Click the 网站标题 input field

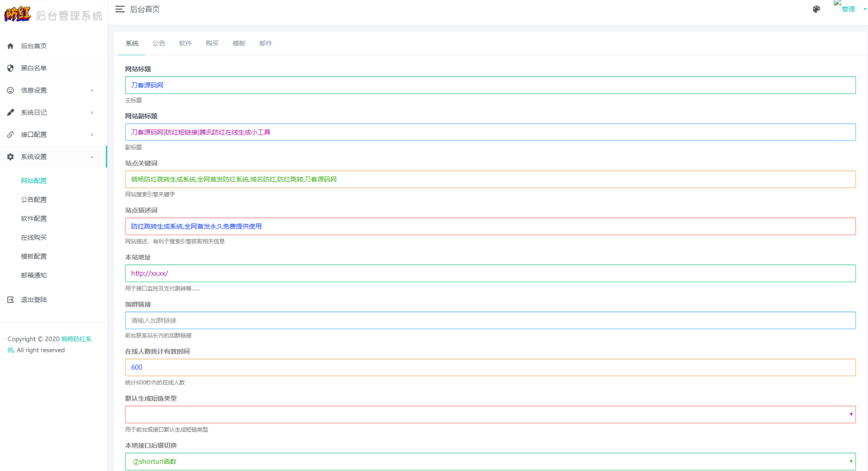490,85
